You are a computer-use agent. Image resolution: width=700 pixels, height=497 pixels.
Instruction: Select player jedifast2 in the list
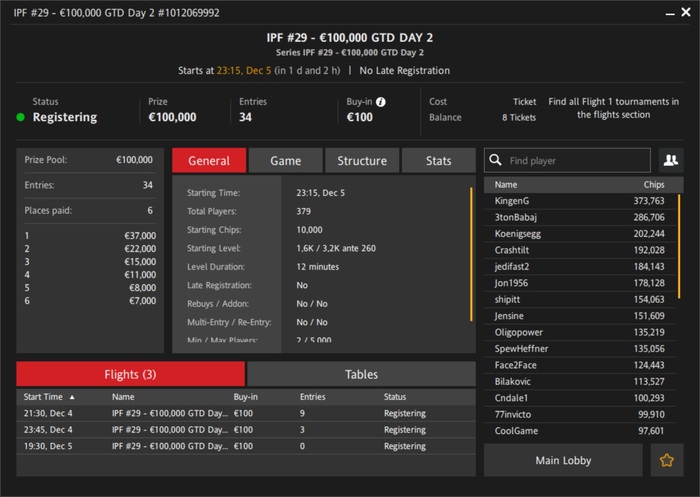pyautogui.click(x=580, y=267)
